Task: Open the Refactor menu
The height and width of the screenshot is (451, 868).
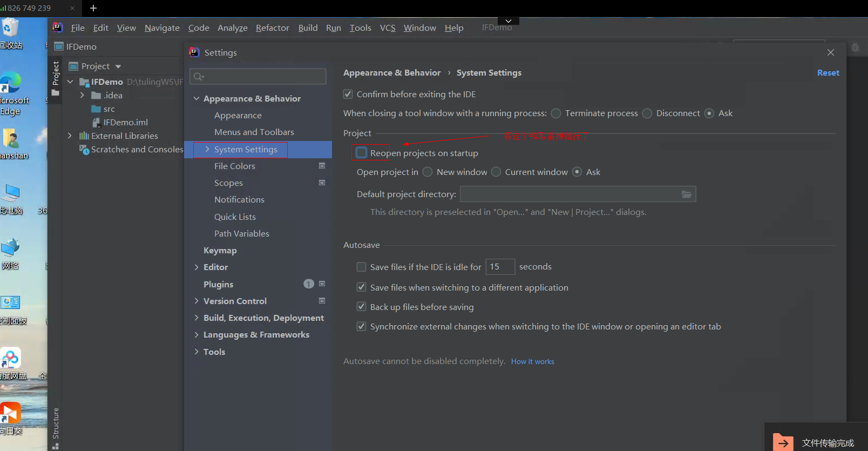Action: (273, 28)
